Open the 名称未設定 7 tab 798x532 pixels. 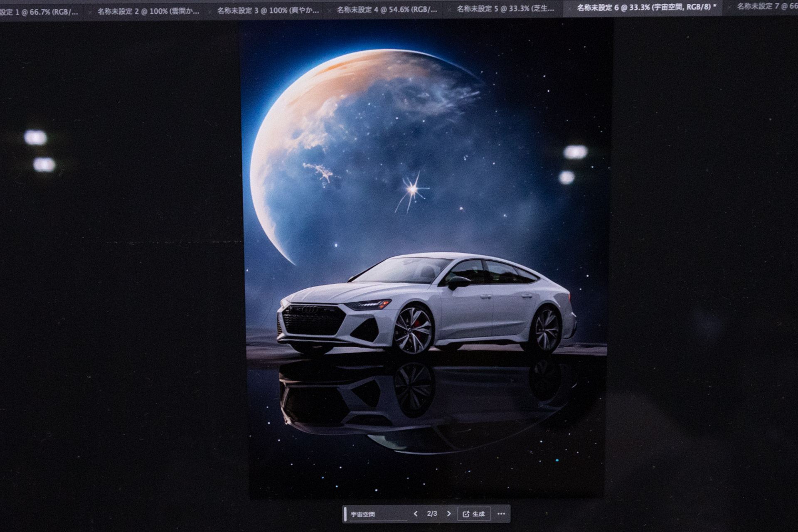[767, 6]
